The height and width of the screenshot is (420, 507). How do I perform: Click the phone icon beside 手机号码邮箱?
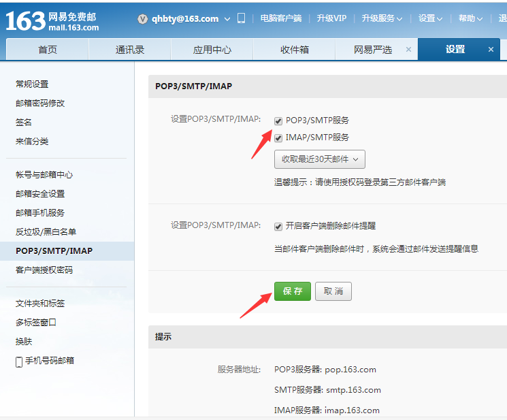[19, 362]
